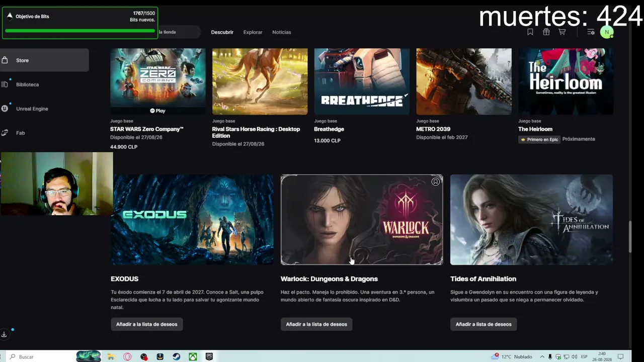Click The Heirloom cover art
Screen dimensions: 644x362
pos(566,81)
